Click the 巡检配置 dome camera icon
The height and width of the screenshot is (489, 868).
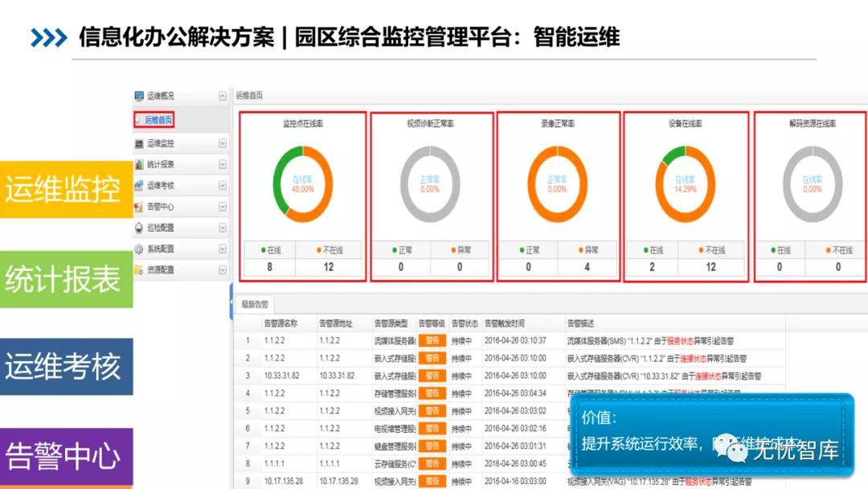click(x=139, y=228)
